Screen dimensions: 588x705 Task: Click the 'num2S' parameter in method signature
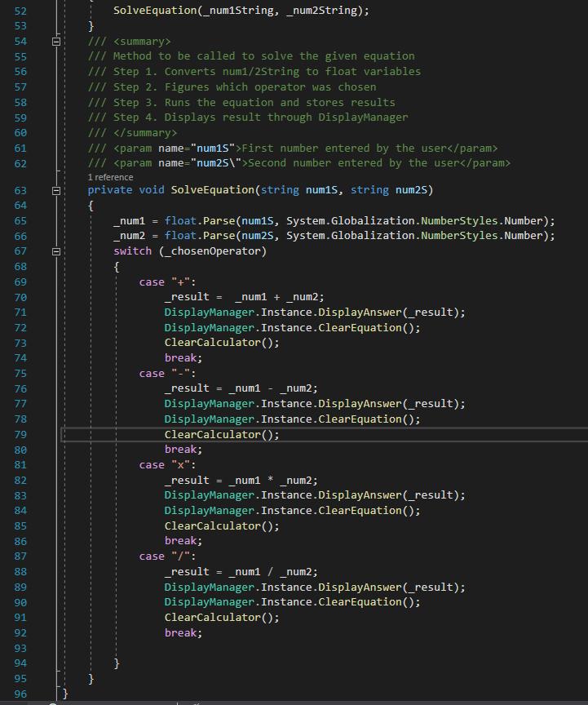(411, 190)
